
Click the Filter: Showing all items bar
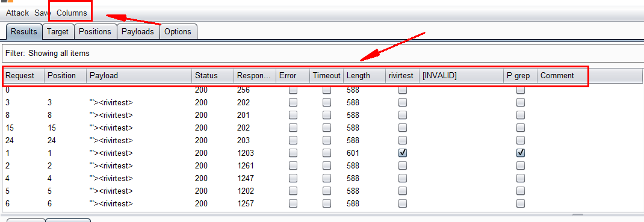[x=322, y=54]
